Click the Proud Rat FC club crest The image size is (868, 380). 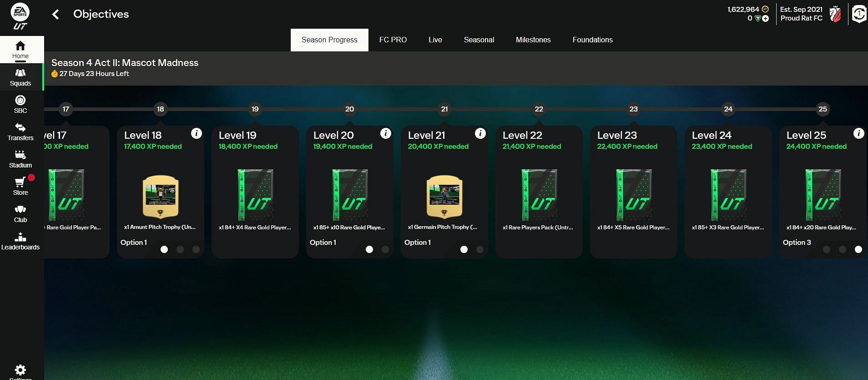click(x=835, y=14)
